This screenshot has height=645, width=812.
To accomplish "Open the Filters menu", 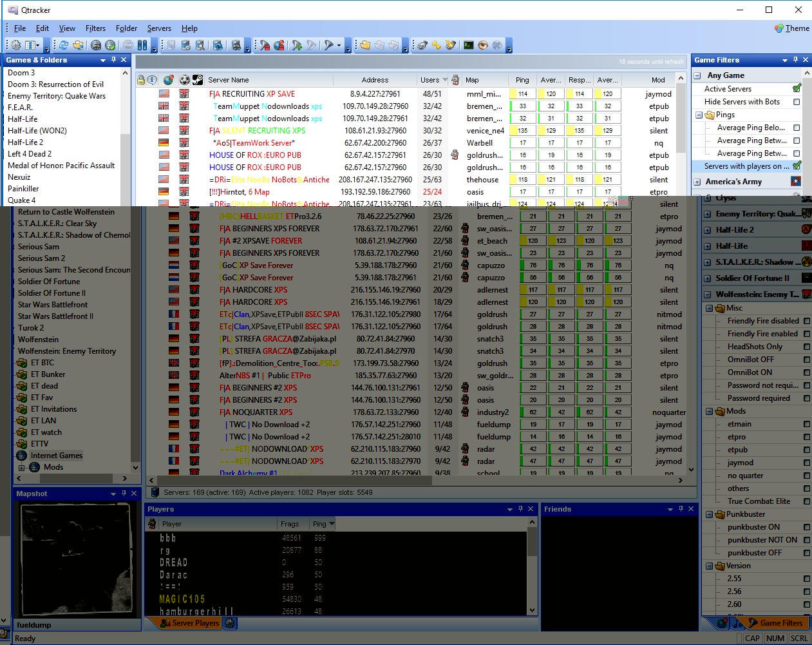I will pyautogui.click(x=95, y=28).
